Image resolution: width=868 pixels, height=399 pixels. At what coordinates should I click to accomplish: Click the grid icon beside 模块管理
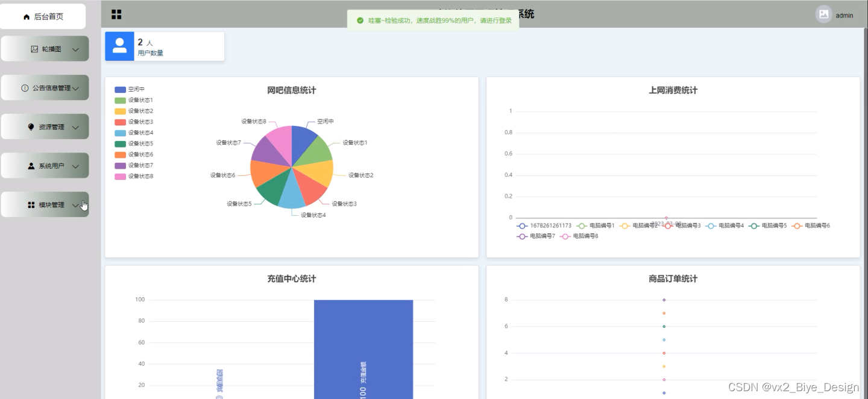point(31,205)
